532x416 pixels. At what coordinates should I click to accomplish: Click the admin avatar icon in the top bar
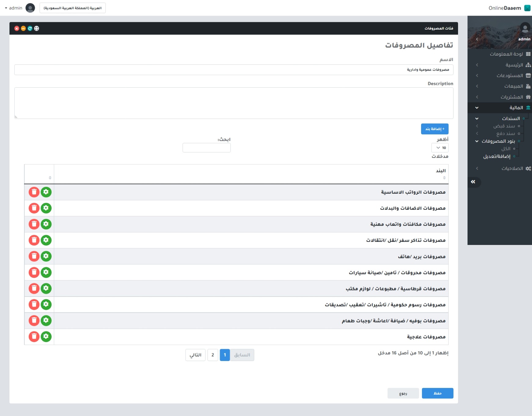[30, 8]
